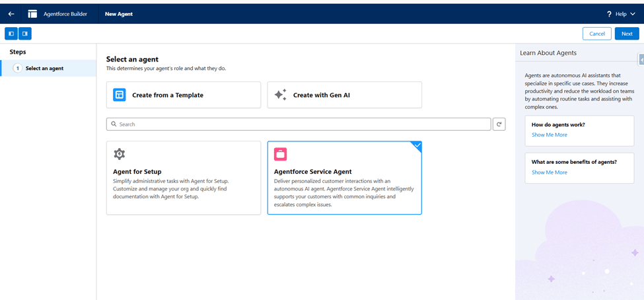
Task: Click the How do agents work? heading
Action: click(558, 124)
